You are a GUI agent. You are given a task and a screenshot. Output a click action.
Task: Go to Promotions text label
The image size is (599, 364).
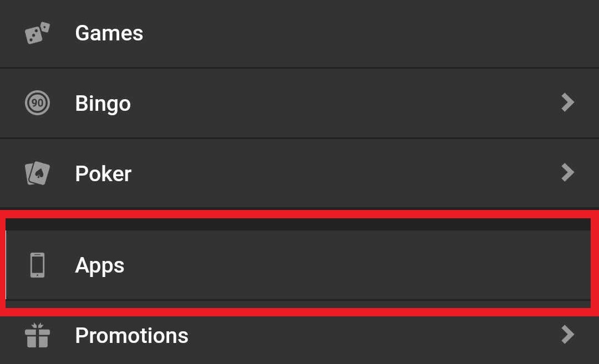pyautogui.click(x=132, y=336)
